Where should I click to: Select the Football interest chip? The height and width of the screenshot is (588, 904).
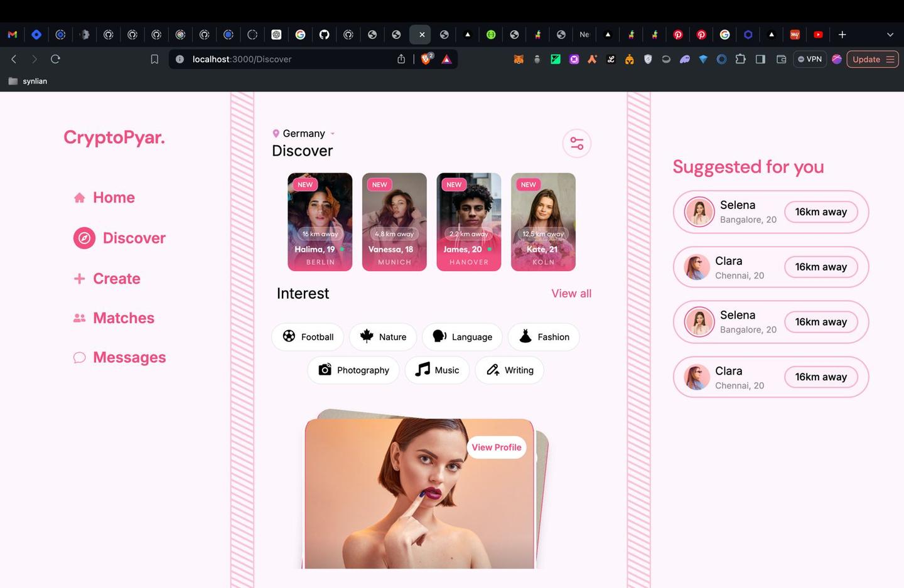pos(308,337)
